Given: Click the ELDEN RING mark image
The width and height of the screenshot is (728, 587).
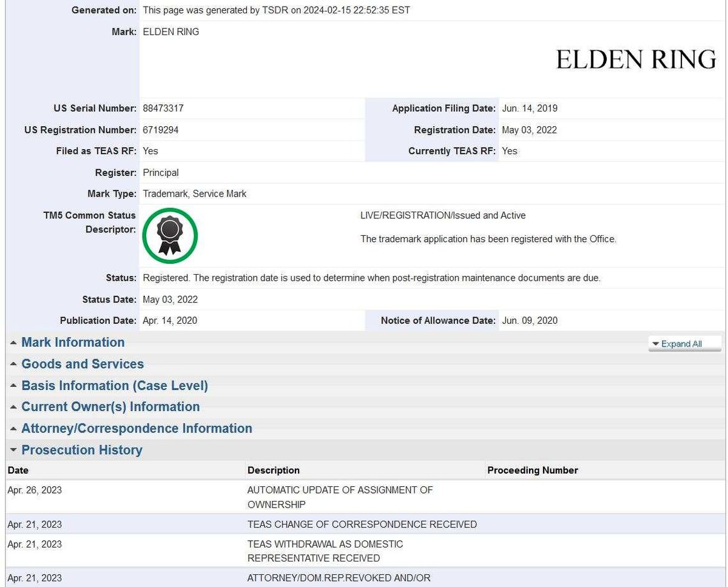Looking at the screenshot, I should click(x=635, y=59).
